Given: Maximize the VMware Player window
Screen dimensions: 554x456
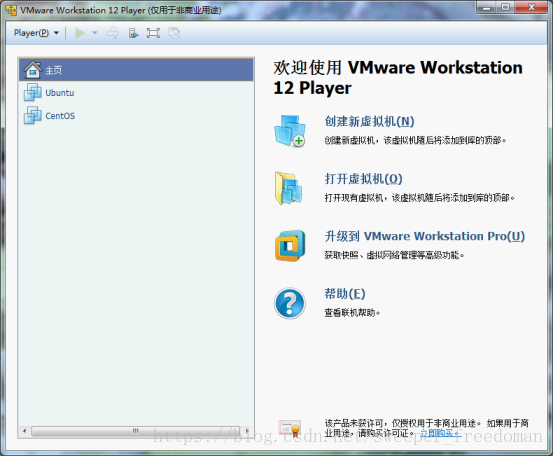Looking at the screenshot, I should coord(506,7).
